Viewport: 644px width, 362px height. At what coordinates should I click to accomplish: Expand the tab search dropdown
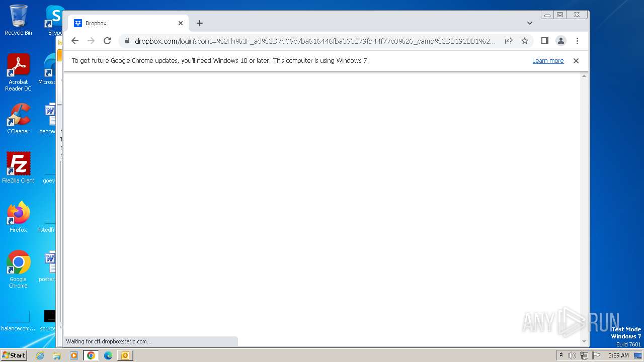click(530, 23)
